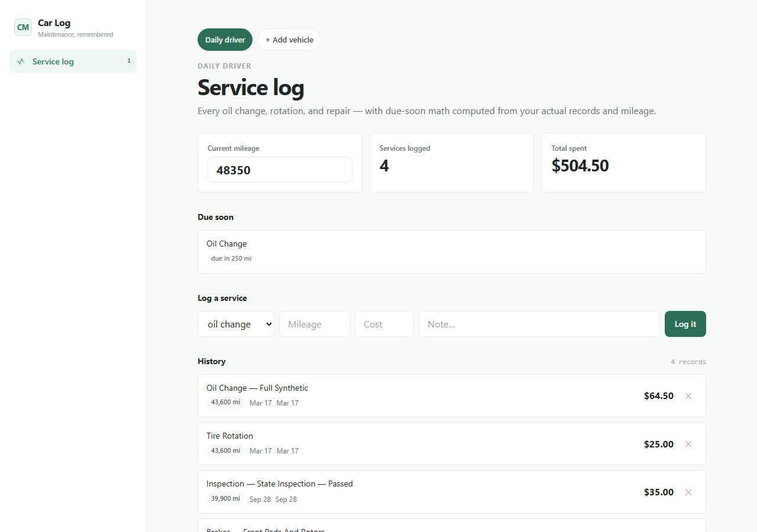
Task: Submit with the Log it button
Action: coord(685,324)
